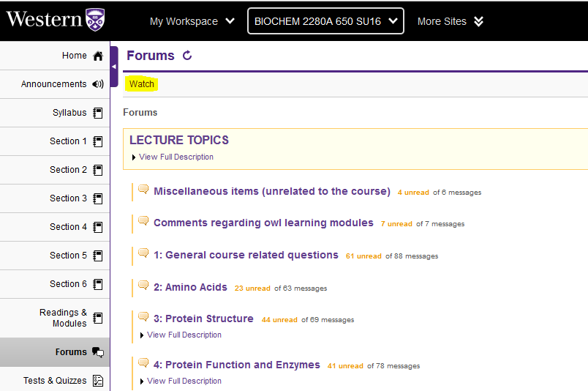Click speech bubble icon beside General course questions
Viewport: 588px width, 391px height.
click(x=143, y=253)
